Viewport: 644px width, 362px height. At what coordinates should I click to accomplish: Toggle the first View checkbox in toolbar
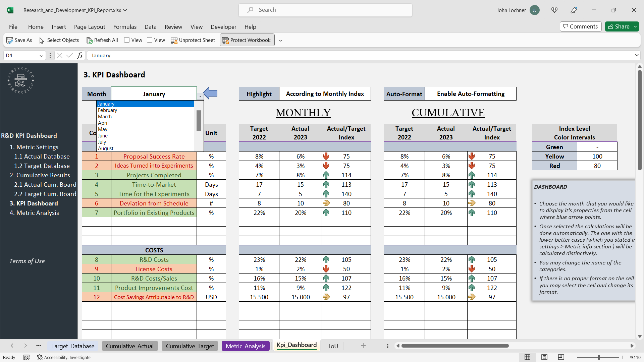[127, 40]
